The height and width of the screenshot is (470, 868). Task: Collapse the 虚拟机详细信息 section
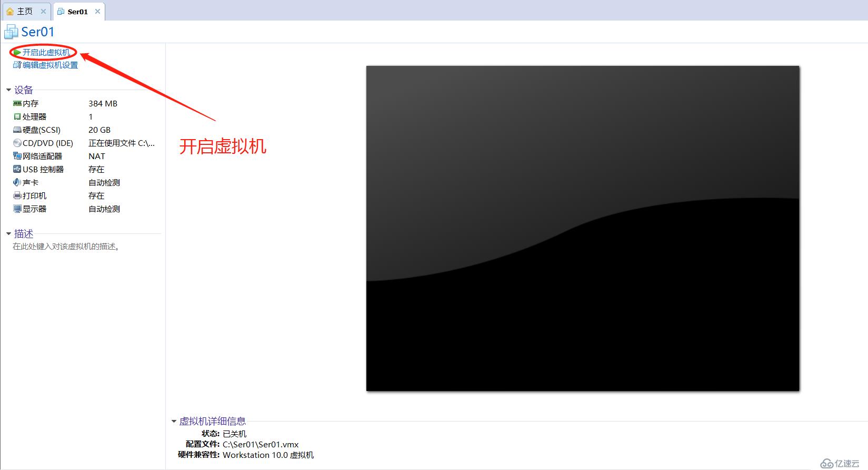point(174,422)
